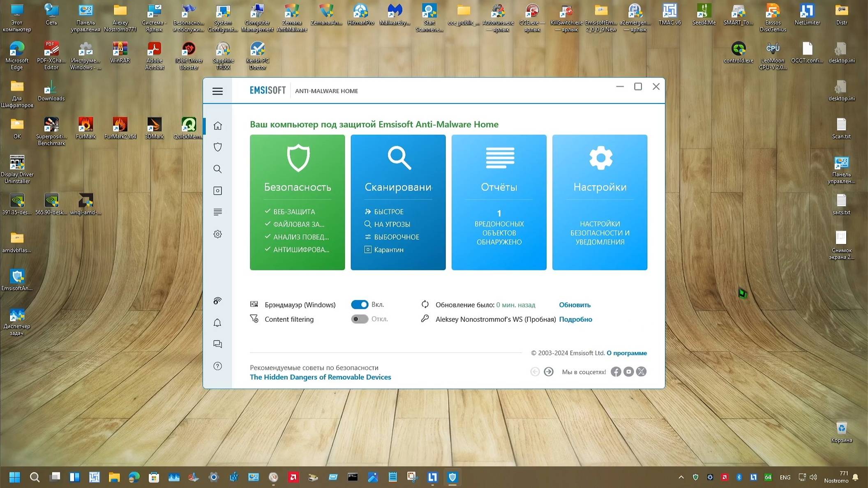Enable the Content filtering switch
This screenshot has width=868, height=488.
click(x=359, y=319)
